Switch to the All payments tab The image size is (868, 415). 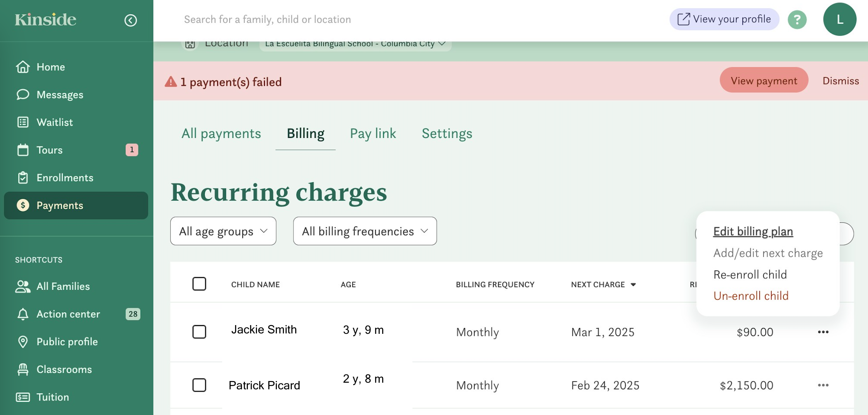[221, 133]
